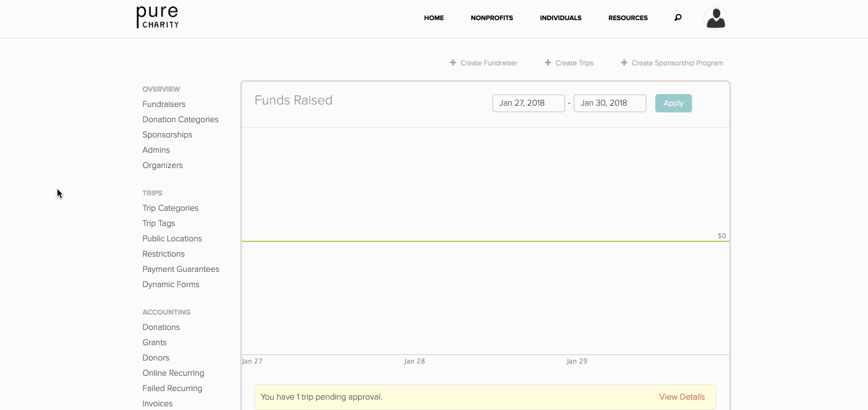Image resolution: width=868 pixels, height=410 pixels.
Task: Click the plus icon beside Create Trips
Action: point(548,62)
